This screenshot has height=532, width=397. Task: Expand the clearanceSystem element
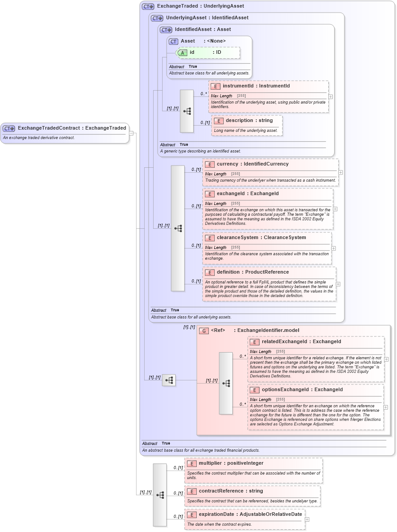point(334,249)
